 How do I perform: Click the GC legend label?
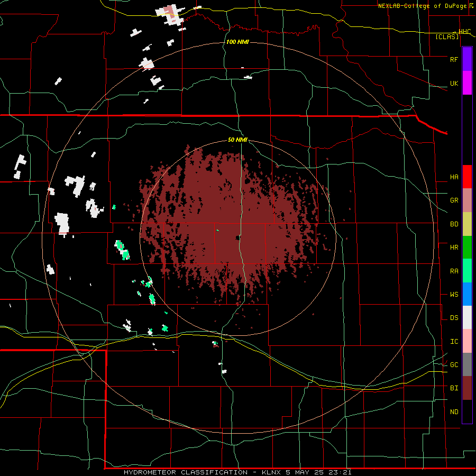tap(454, 365)
